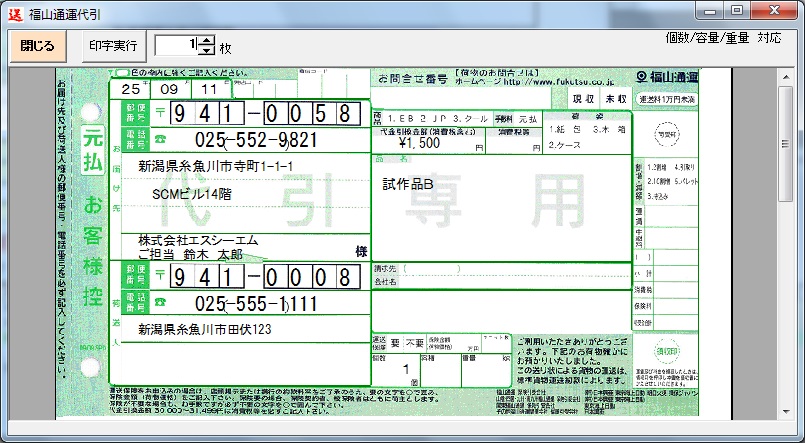Click the 運送料1万円未満 oval label
Viewport: 805px width, 443px height.
[x=667, y=99]
